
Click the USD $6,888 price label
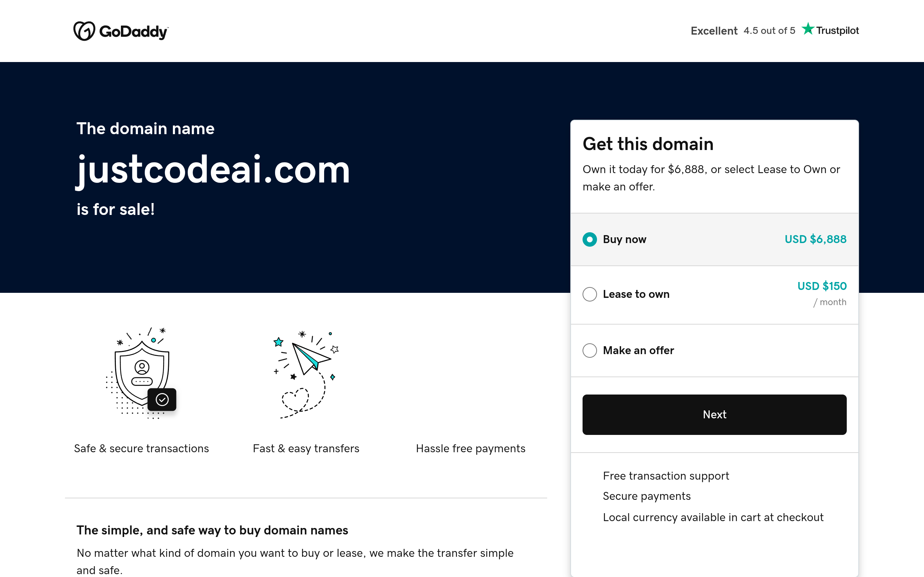pos(816,239)
